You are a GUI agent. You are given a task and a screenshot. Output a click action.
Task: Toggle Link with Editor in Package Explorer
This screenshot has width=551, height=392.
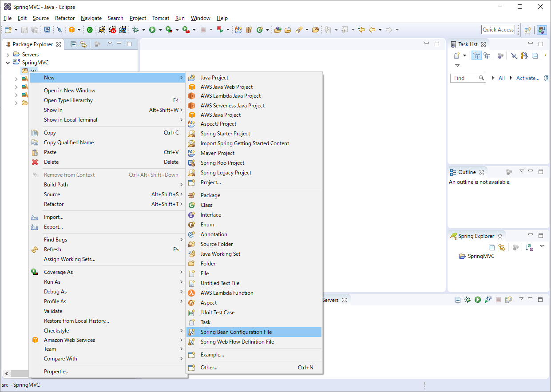click(83, 44)
